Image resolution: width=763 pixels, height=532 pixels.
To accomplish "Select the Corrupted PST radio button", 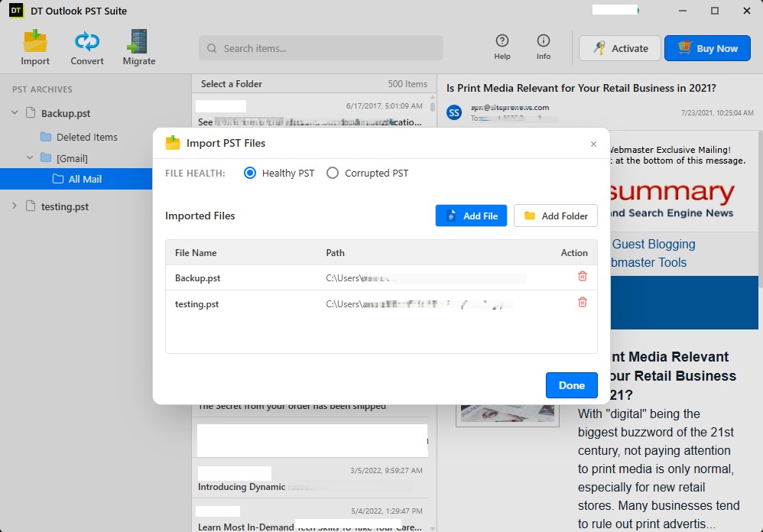I will pos(333,173).
